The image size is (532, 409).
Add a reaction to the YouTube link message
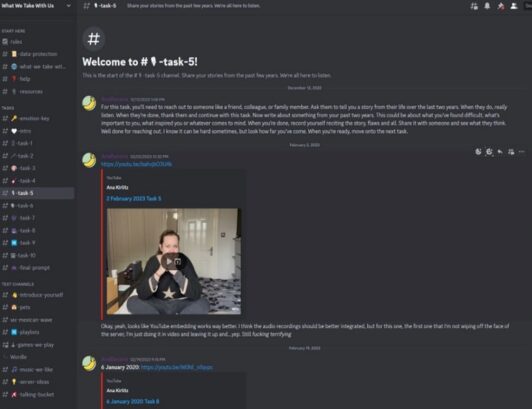click(x=478, y=152)
